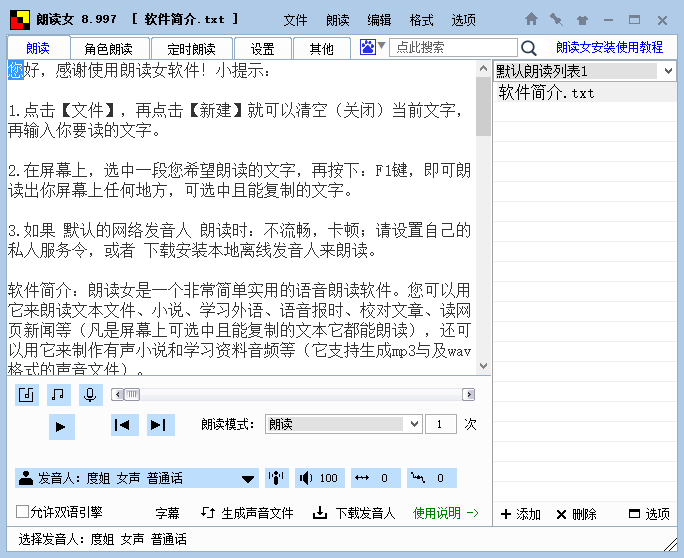Screen dimensions: 684x558
Task: Click the pitch adjustment icon
Action: [x=417, y=478]
